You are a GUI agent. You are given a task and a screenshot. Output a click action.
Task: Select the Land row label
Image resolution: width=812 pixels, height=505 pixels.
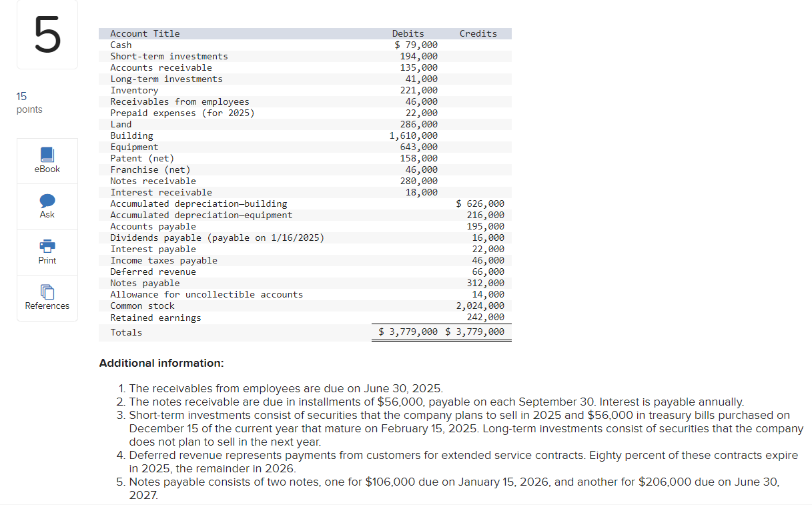click(121, 124)
